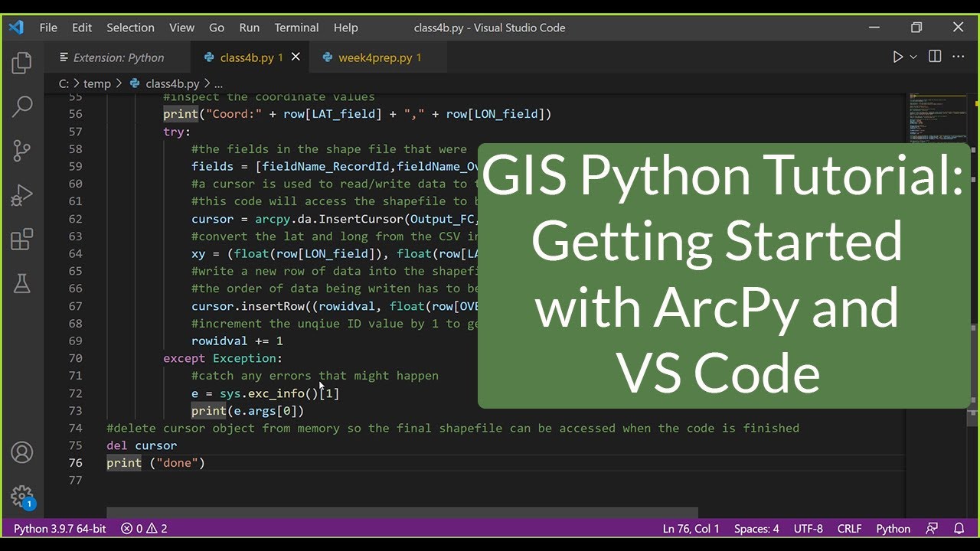This screenshot has height=551, width=980.
Task: Open the Source Control view
Action: pyautogui.click(x=21, y=151)
